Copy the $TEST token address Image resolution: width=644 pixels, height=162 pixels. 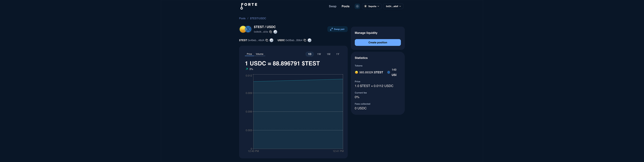click(266, 40)
